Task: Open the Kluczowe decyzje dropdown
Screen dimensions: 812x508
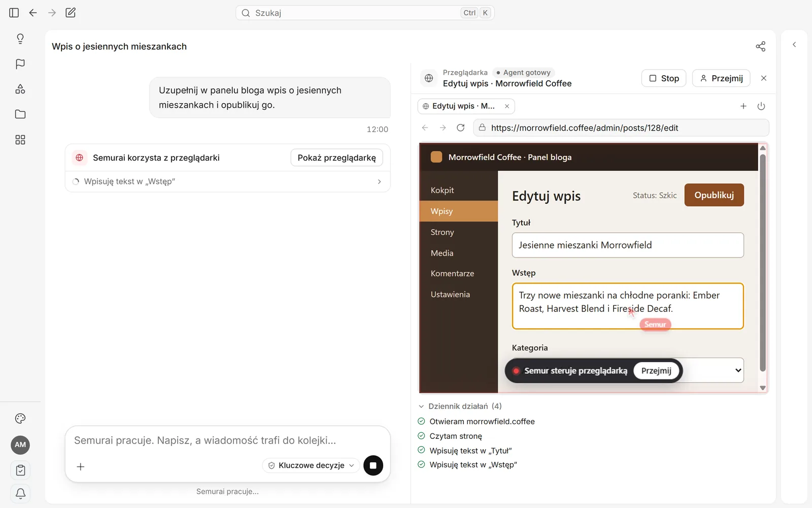Action: pos(311,465)
